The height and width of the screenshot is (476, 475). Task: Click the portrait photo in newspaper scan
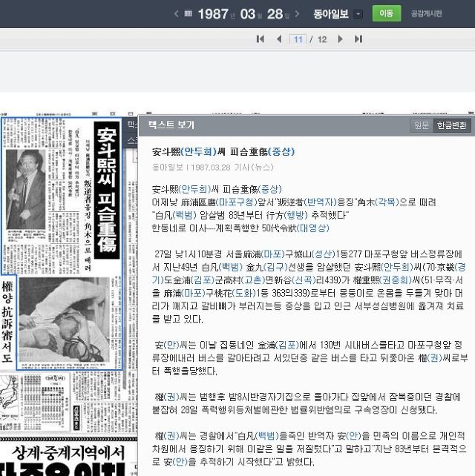(x=26, y=189)
